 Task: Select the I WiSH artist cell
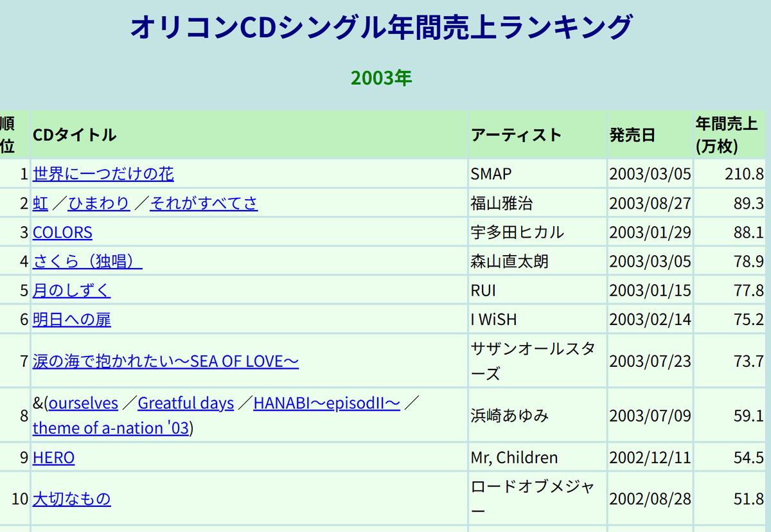(x=538, y=319)
